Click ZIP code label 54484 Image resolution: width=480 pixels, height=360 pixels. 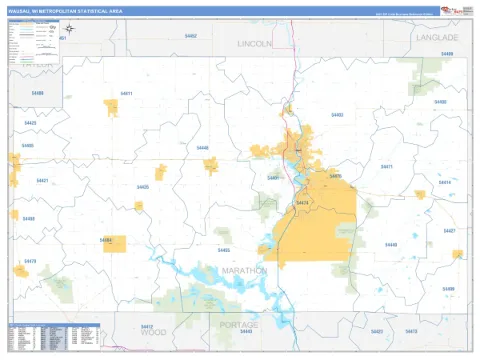106,240
